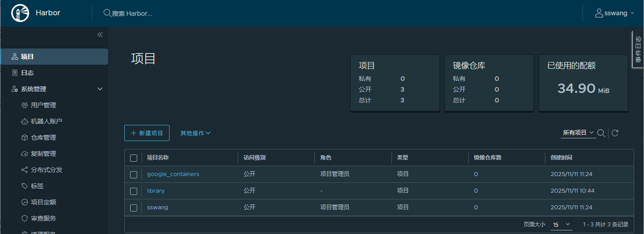644x234 pixels.
Task: Click the 镜像仓库 card title
Action: click(469, 66)
